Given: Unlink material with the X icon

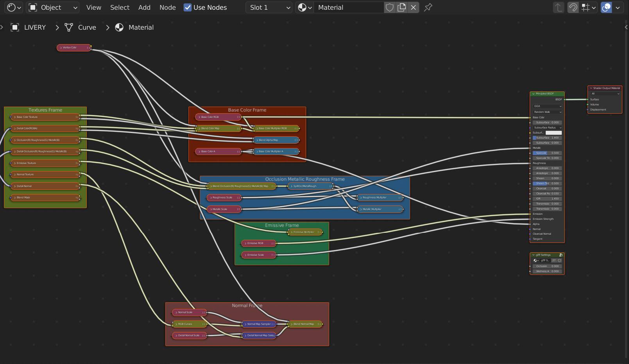Looking at the screenshot, I should coord(413,7).
